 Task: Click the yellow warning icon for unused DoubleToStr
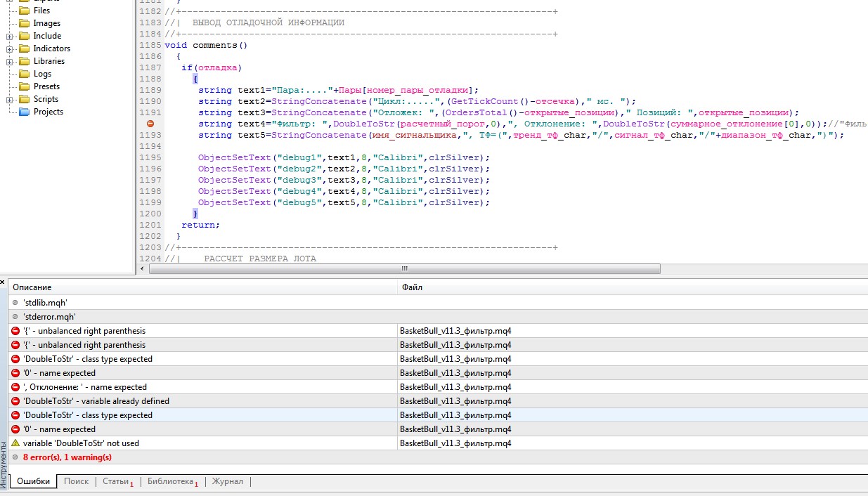(x=15, y=443)
